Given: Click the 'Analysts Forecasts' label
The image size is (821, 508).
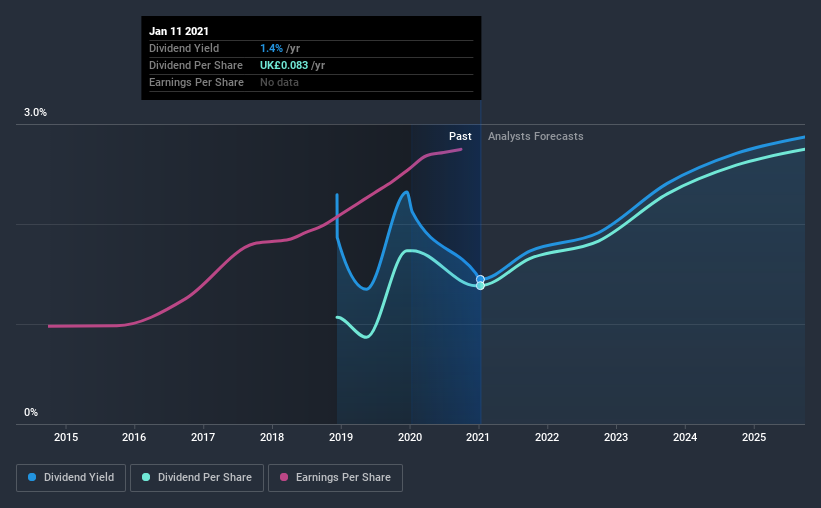Looking at the screenshot, I should click(x=536, y=136).
